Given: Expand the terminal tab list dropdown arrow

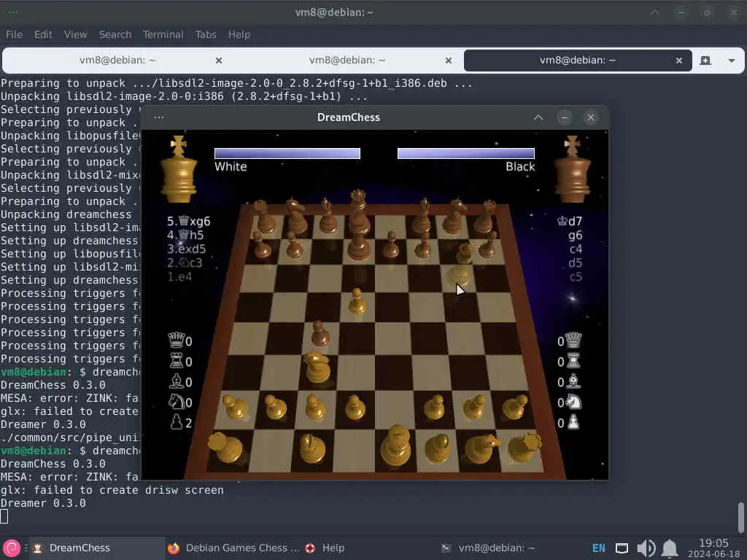Looking at the screenshot, I should [731, 61].
